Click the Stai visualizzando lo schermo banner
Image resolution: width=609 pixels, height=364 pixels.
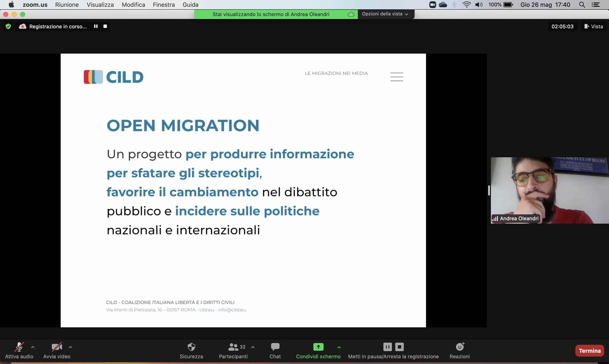271,14
